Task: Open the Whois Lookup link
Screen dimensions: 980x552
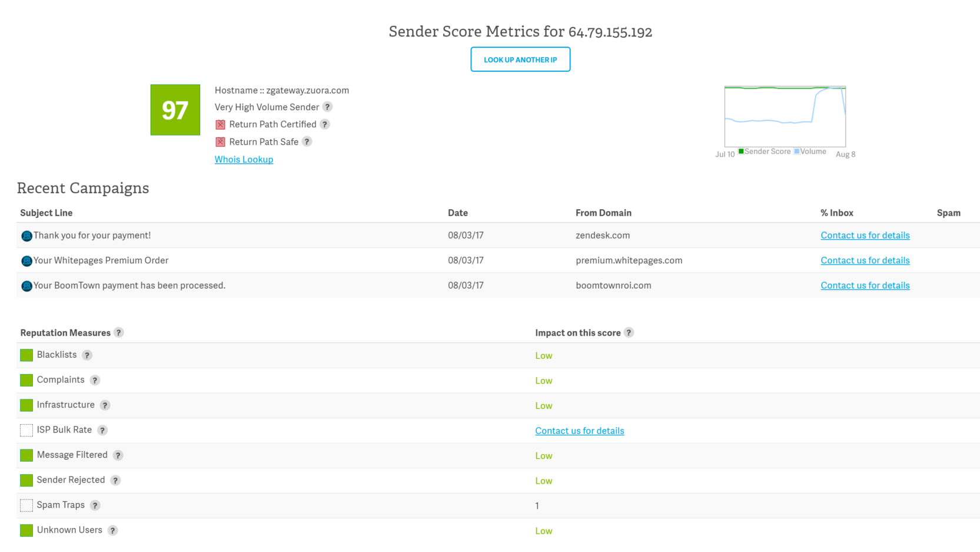Action: tap(244, 159)
